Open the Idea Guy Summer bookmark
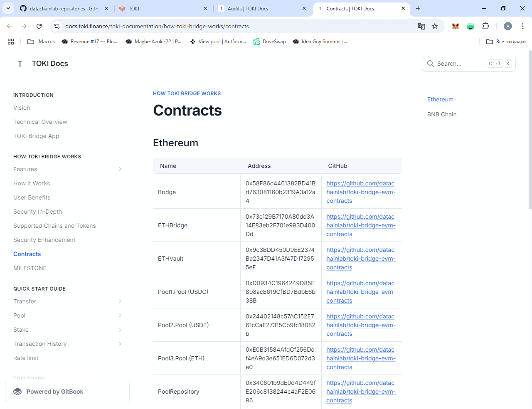 tap(320, 42)
